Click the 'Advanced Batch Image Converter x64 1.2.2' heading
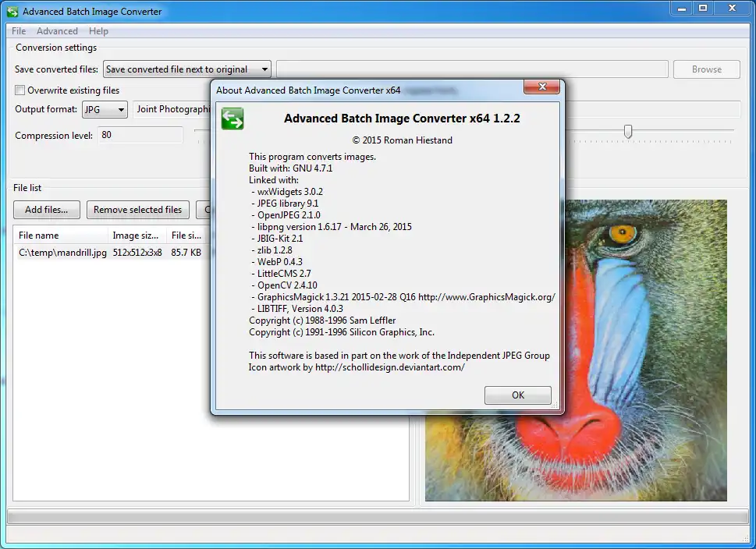The image size is (756, 549). click(x=402, y=119)
